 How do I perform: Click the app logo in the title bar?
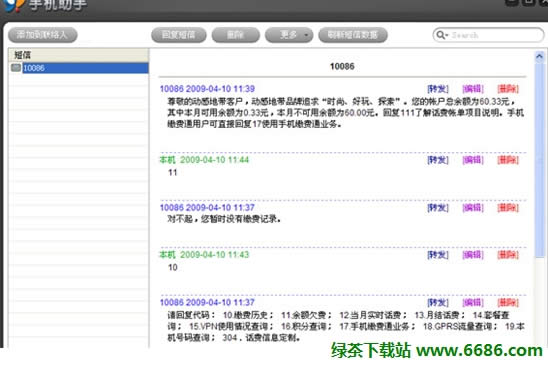(14, 5)
